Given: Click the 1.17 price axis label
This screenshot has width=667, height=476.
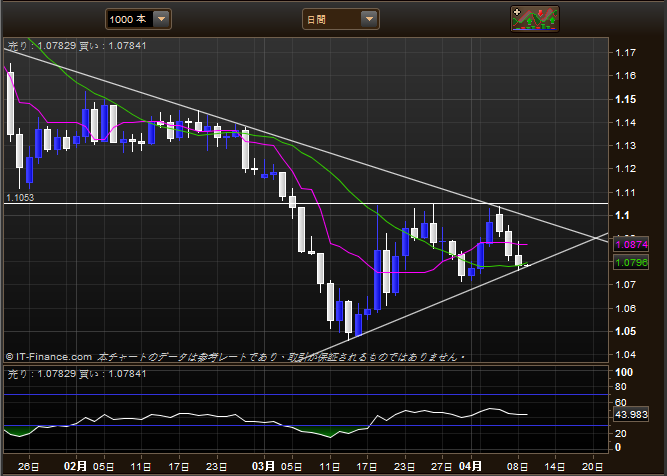Looking at the screenshot, I should (x=625, y=53).
